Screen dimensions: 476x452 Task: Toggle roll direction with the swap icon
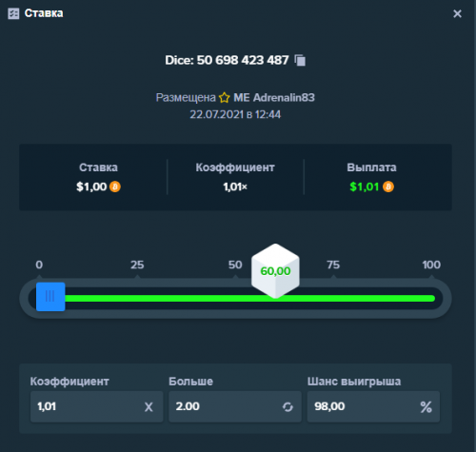tap(288, 407)
